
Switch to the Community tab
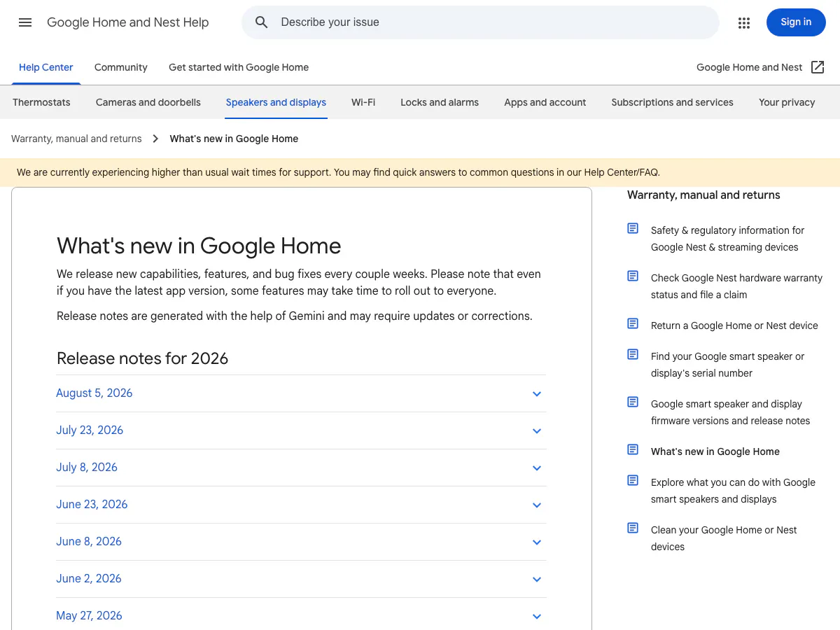click(121, 67)
